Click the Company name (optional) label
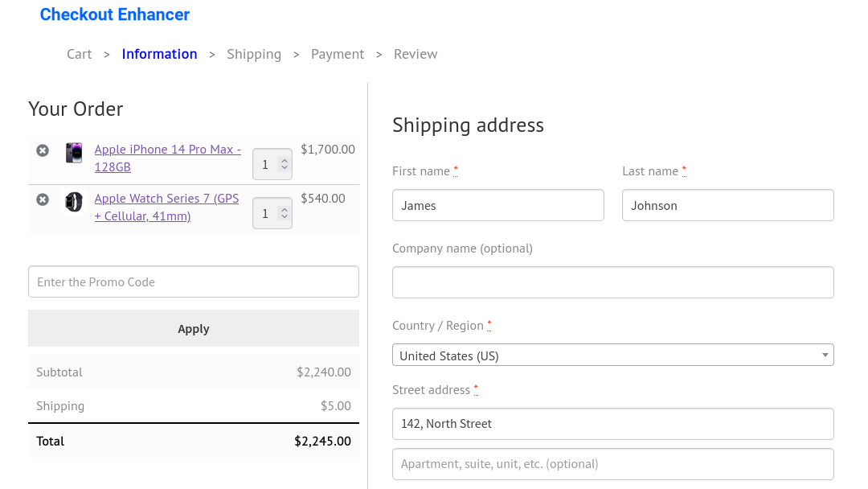The width and height of the screenshot is (868, 489). 463,249
